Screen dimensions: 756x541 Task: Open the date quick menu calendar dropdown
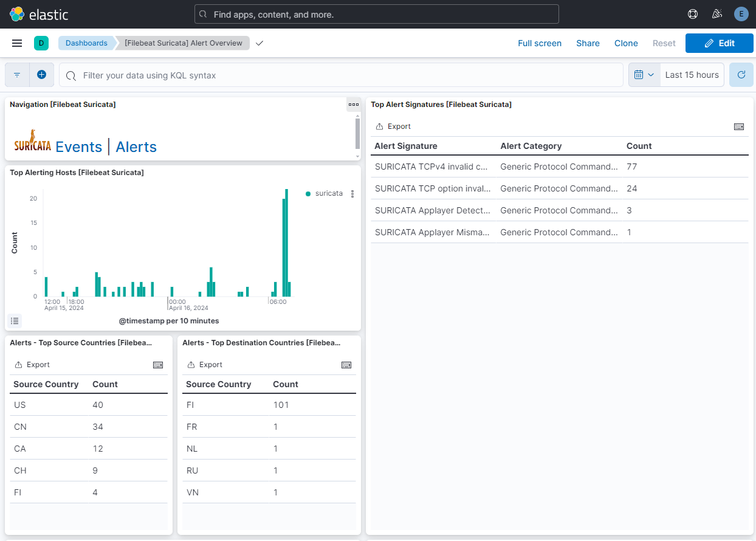coord(644,75)
